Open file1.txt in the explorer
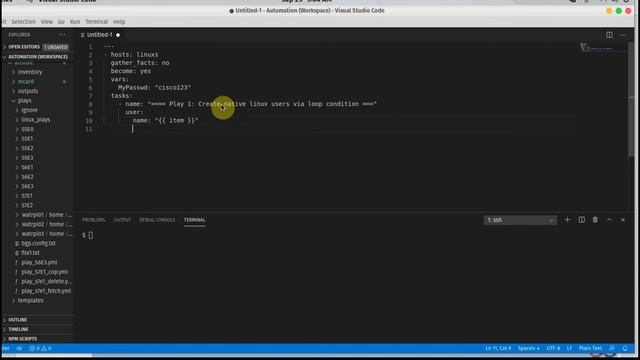This screenshot has width=640, height=360. 30,253
